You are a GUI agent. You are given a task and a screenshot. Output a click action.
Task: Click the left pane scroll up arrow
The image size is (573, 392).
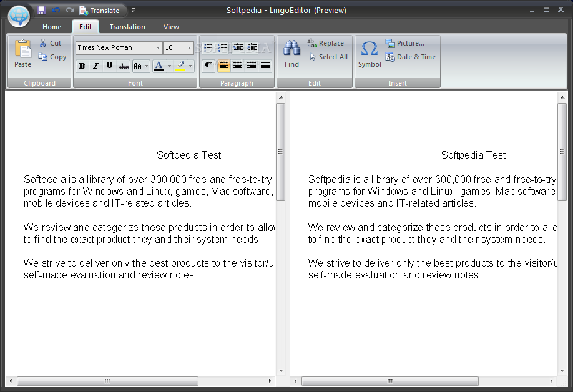[281, 97]
